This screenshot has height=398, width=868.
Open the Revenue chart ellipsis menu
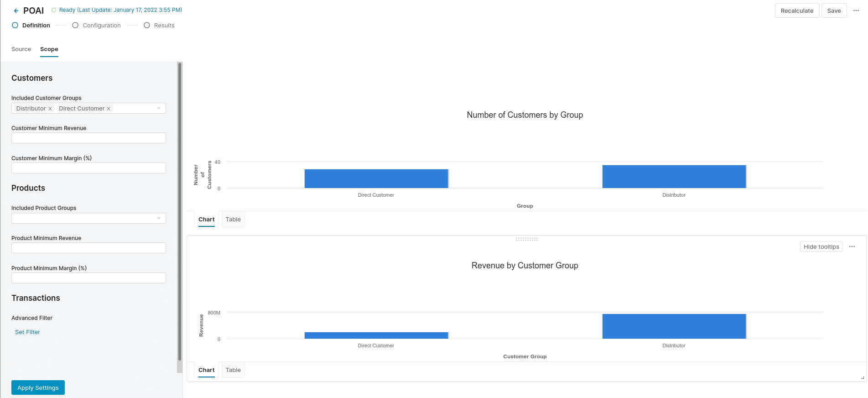point(852,246)
